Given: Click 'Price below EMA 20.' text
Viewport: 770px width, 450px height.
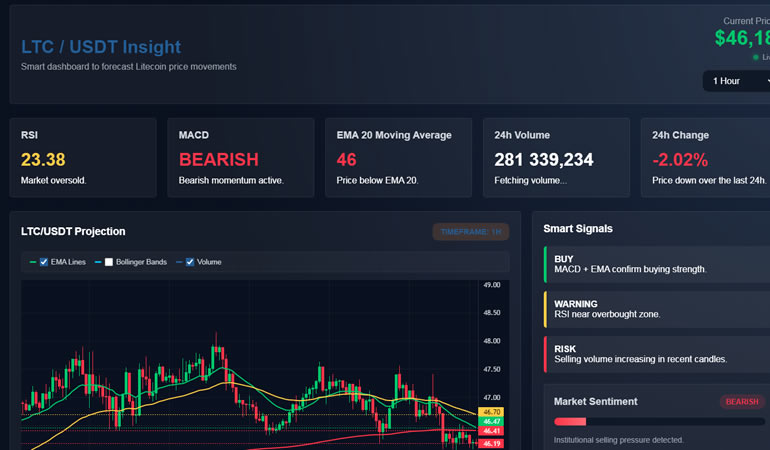Looking at the screenshot, I should coord(377,180).
